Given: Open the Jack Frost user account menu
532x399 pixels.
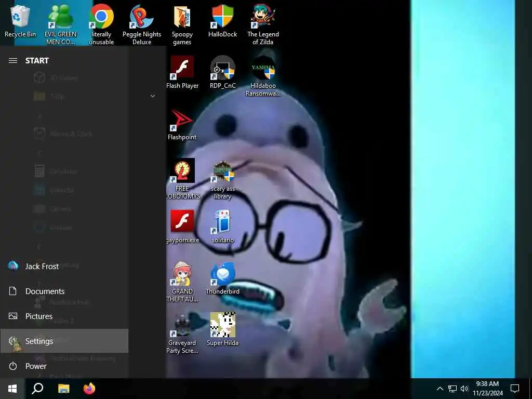Looking at the screenshot, I should 64,267.
